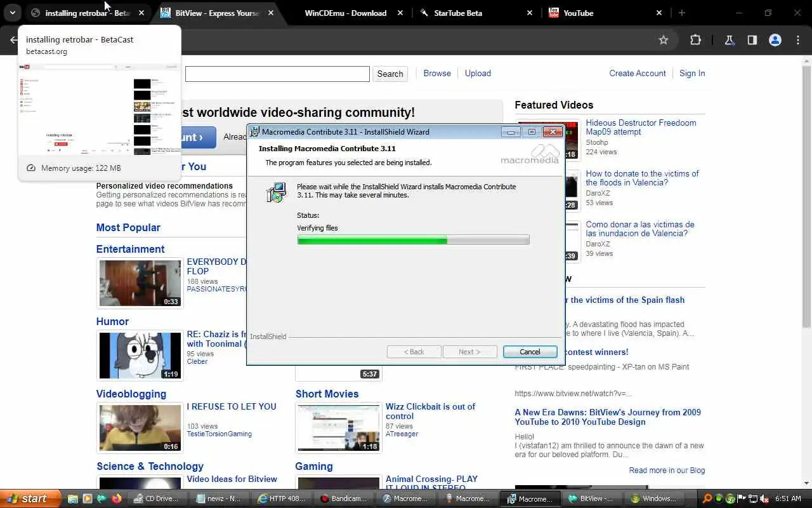Click the installer icon in wizard title bar
Viewport: 812px width, 508px height.
[x=255, y=132]
